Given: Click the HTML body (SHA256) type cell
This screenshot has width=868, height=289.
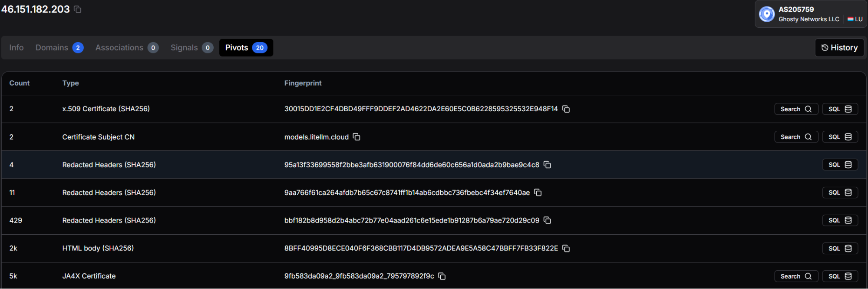Looking at the screenshot, I should [x=98, y=248].
